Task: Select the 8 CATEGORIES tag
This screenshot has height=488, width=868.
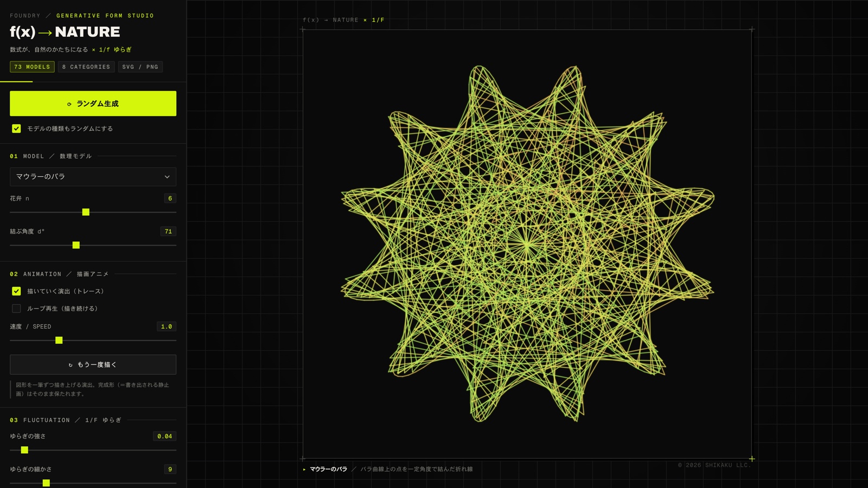Action: pos(86,67)
